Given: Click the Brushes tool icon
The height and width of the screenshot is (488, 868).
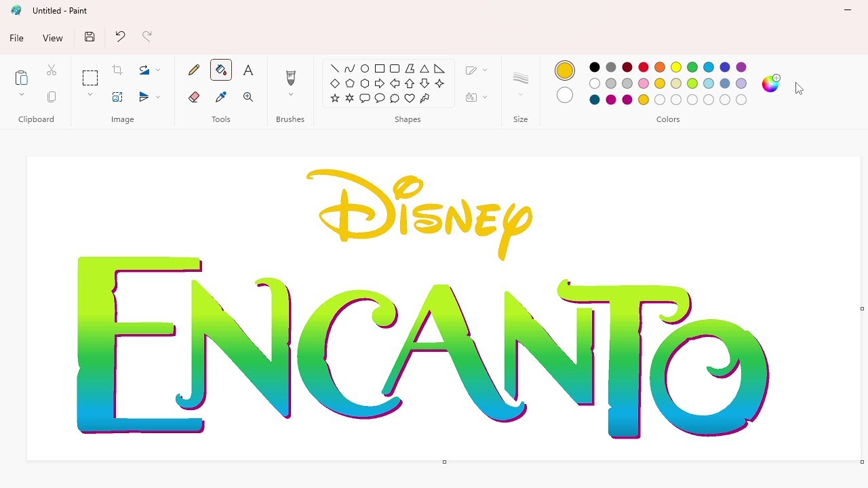Looking at the screenshot, I should coord(291,77).
